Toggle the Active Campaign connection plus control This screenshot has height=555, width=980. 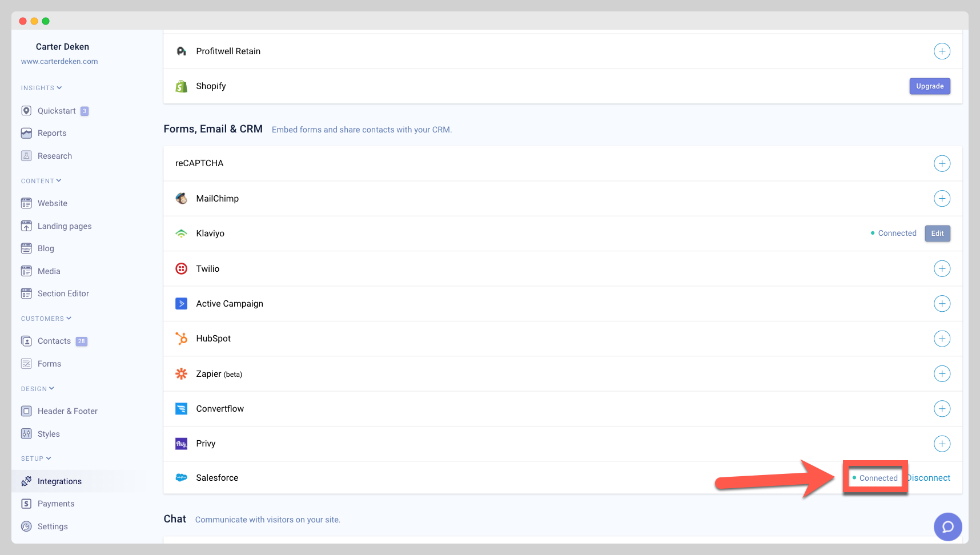(942, 303)
